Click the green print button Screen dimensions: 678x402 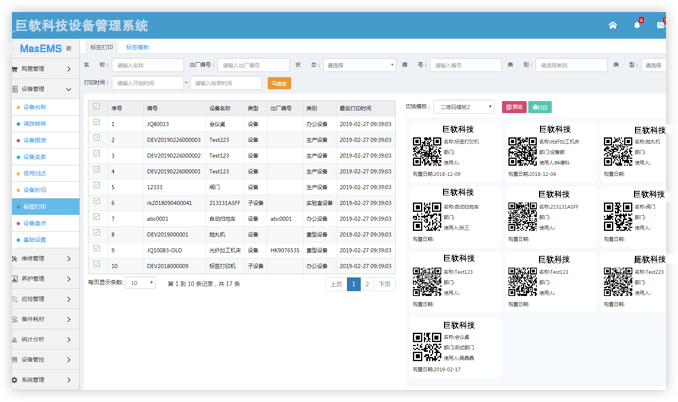pos(540,107)
